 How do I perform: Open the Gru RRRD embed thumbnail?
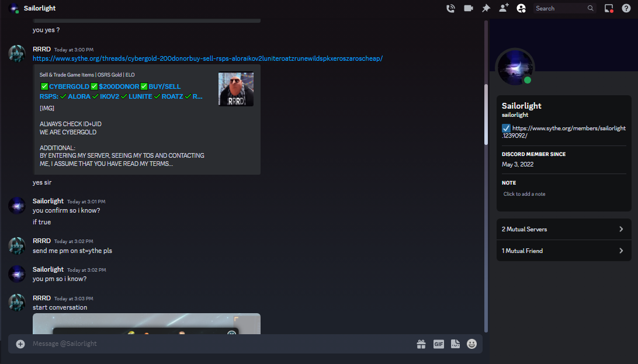(x=236, y=89)
